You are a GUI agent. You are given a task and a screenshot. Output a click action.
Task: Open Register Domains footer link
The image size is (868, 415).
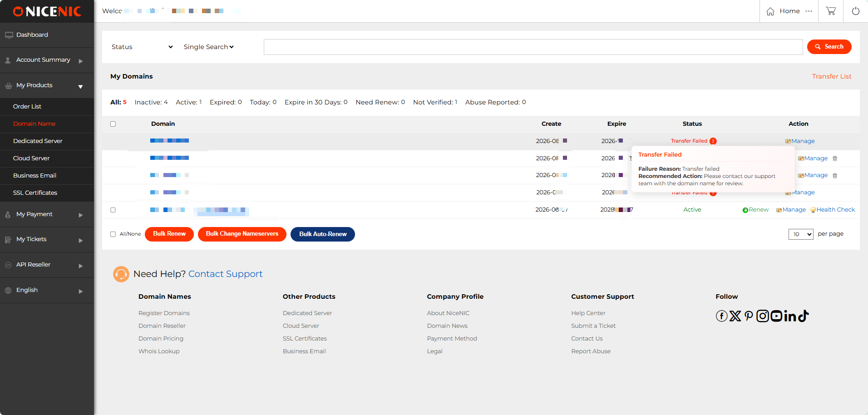click(x=164, y=313)
